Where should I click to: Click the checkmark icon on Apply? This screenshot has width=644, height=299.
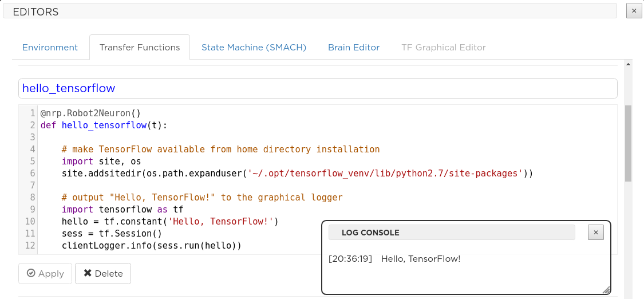click(31, 273)
